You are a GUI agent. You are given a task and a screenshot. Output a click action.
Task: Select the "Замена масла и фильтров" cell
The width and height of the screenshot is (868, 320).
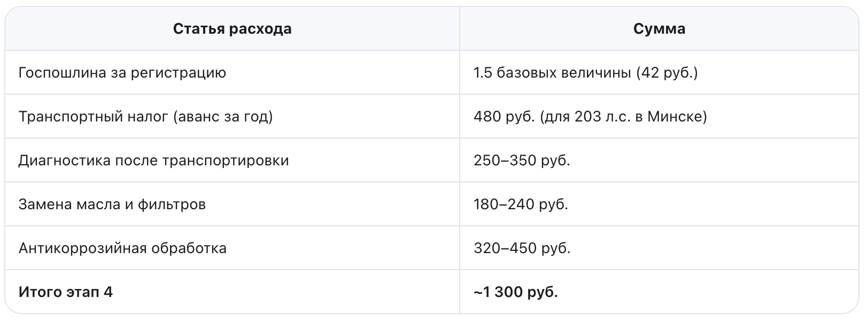(112, 204)
